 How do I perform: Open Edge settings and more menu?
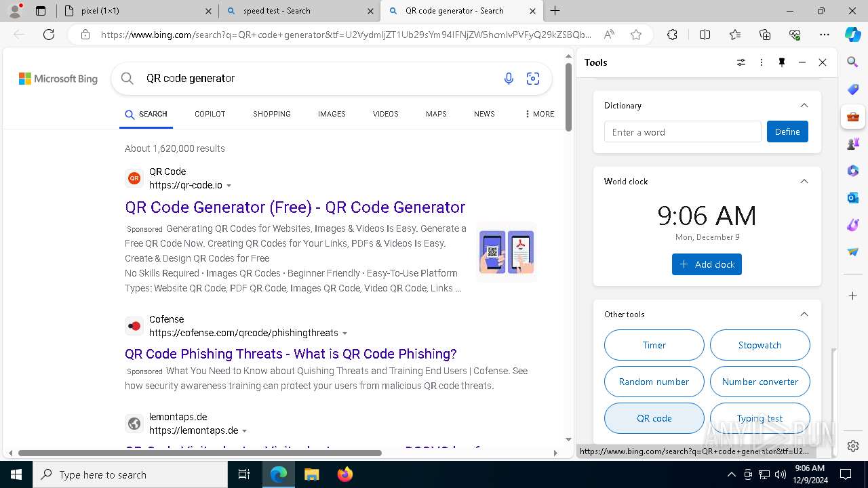coord(825,35)
